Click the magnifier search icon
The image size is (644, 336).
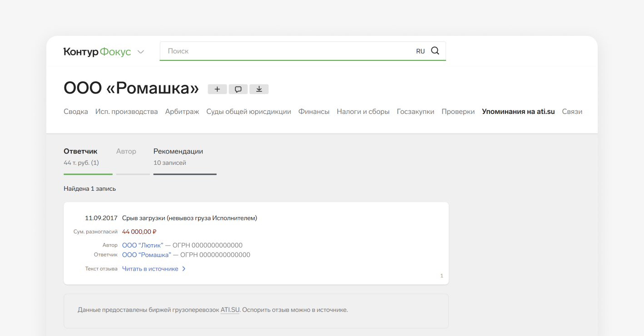[x=435, y=51]
